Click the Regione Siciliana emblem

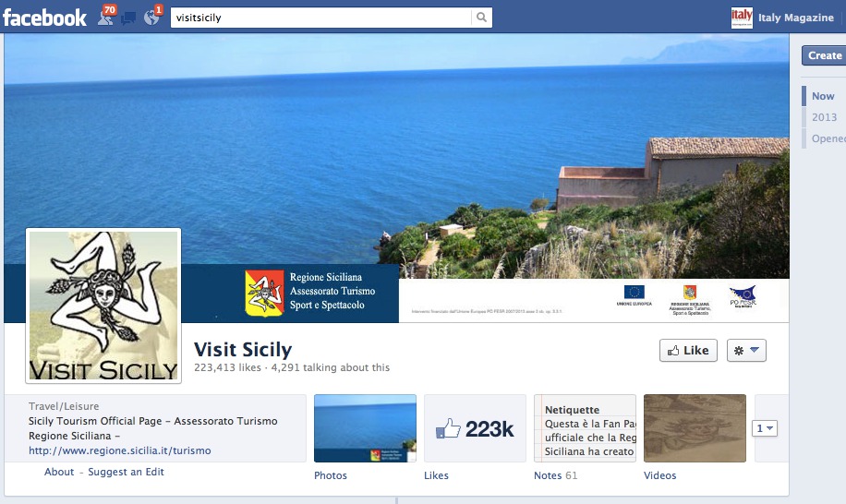[x=264, y=294]
